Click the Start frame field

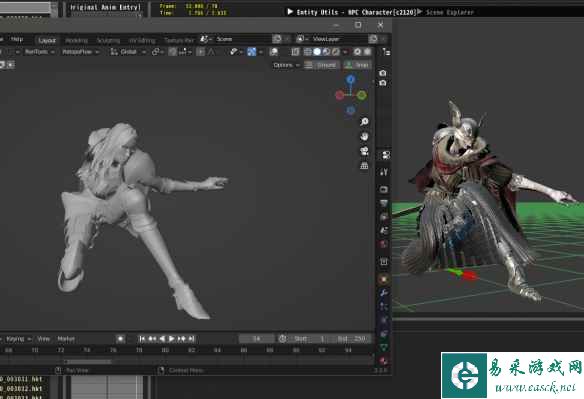coord(311,339)
